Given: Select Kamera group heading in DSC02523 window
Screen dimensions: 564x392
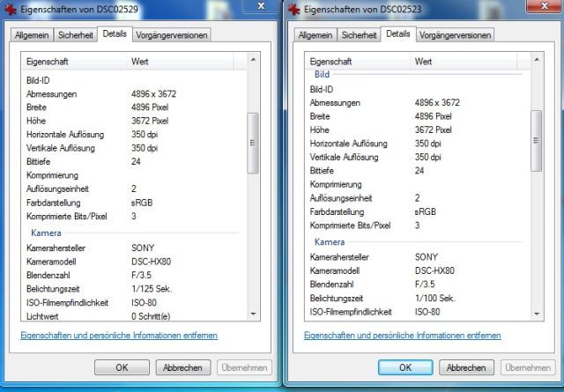Looking at the screenshot, I should click(330, 242).
